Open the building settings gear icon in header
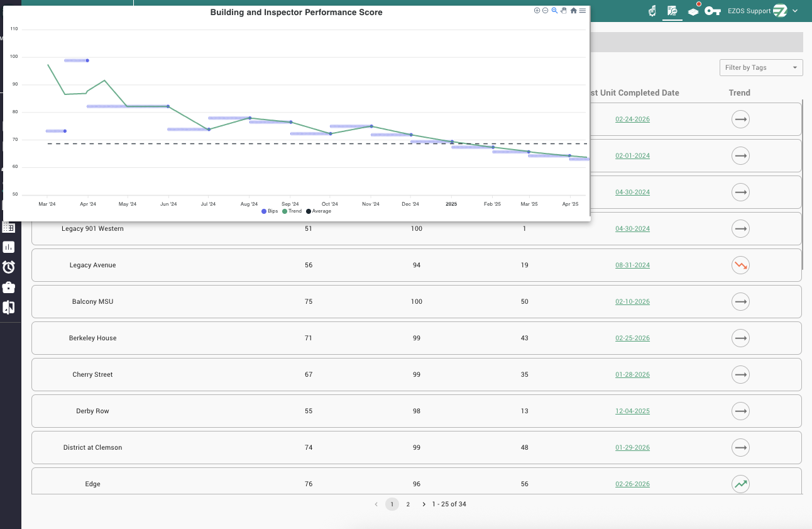Viewport: 812px width, 529px height. 652,11
